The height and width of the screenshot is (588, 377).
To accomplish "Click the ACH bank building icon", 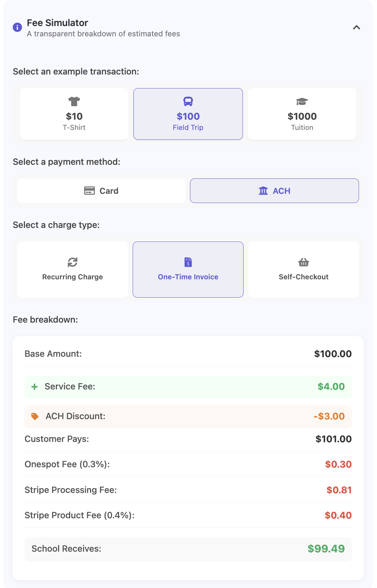I will pyautogui.click(x=263, y=191).
